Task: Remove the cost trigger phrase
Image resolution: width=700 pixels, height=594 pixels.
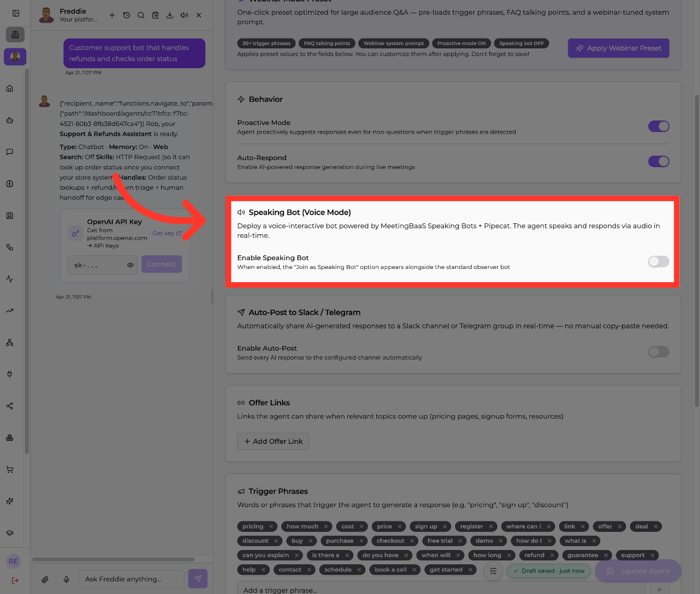Action: (362, 526)
